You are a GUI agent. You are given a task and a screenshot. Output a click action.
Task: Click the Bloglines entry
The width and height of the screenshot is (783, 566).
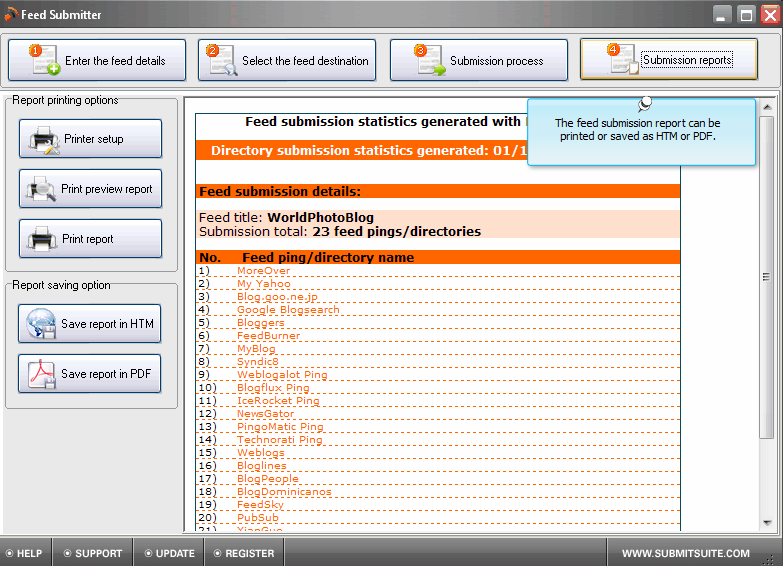tap(262, 465)
